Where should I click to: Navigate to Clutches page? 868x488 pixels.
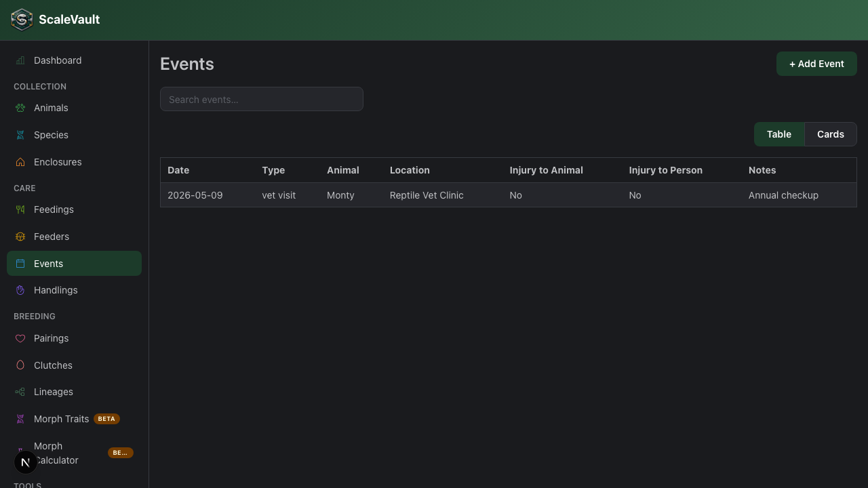(x=74, y=365)
